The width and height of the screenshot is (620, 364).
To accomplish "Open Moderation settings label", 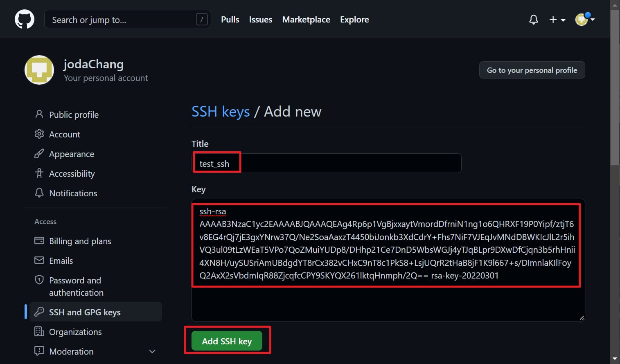I will tap(71, 351).
